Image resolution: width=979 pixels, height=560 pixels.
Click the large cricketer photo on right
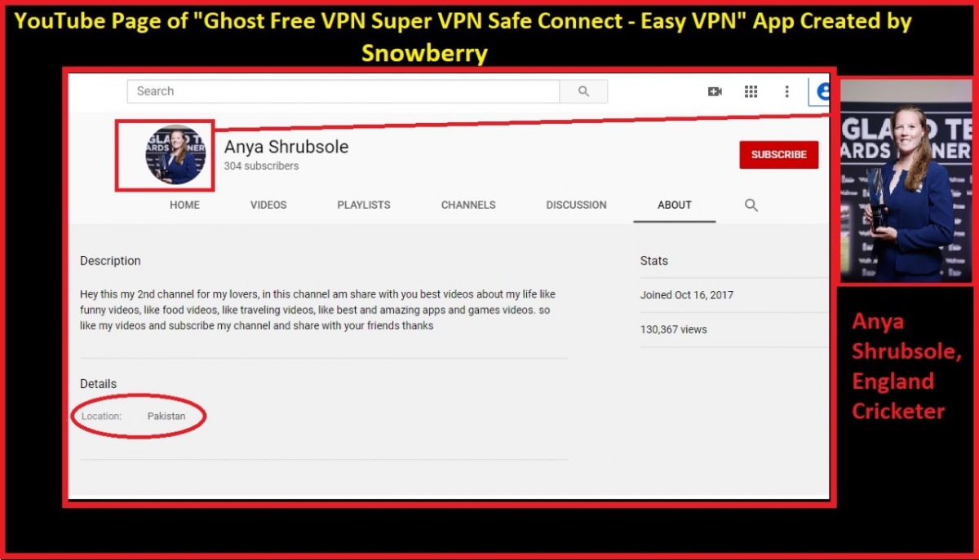click(x=906, y=181)
